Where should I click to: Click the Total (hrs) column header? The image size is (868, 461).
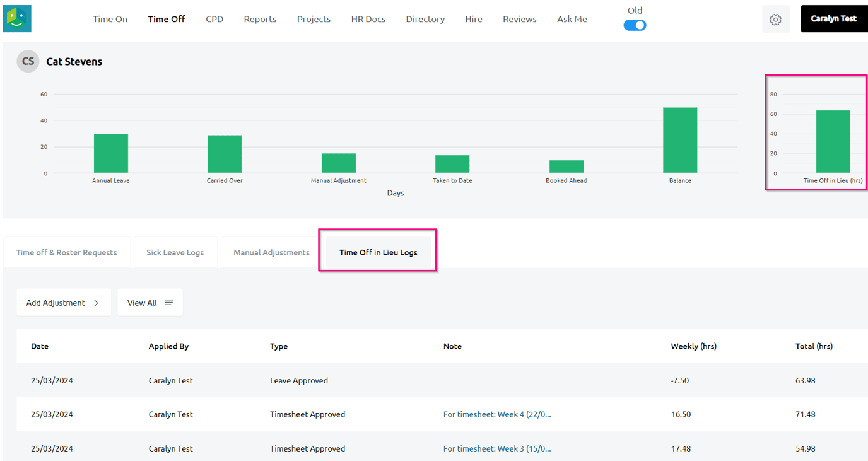tap(814, 346)
